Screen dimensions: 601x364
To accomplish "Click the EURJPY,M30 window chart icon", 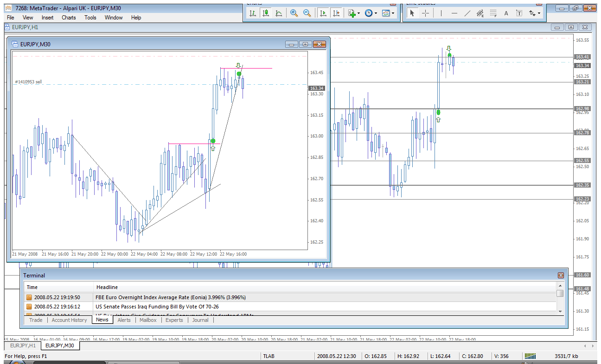I will (x=15, y=44).
